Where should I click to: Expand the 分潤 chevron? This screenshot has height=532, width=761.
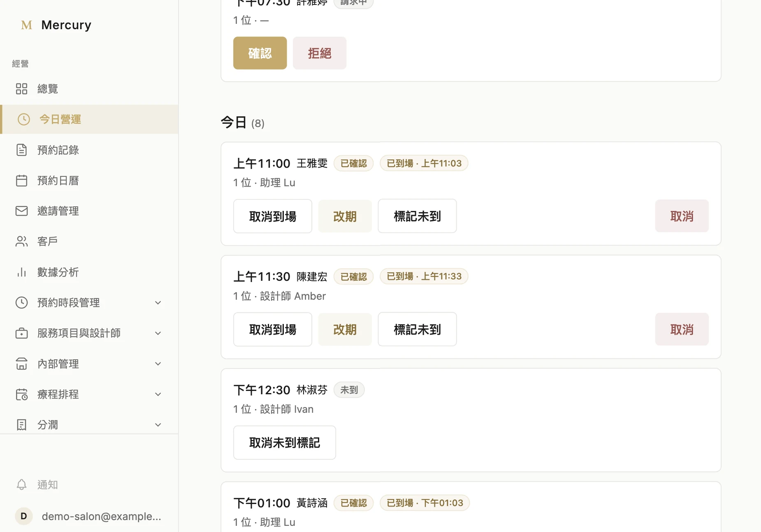[158, 425]
